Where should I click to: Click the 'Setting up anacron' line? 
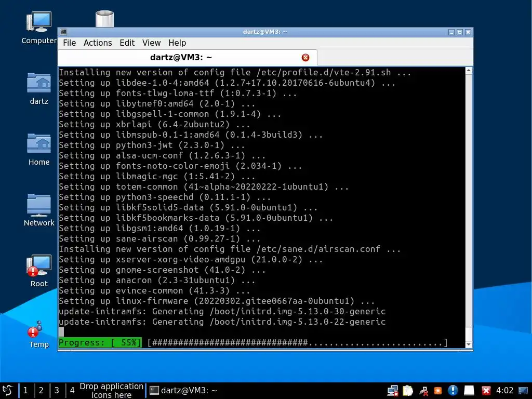157,280
